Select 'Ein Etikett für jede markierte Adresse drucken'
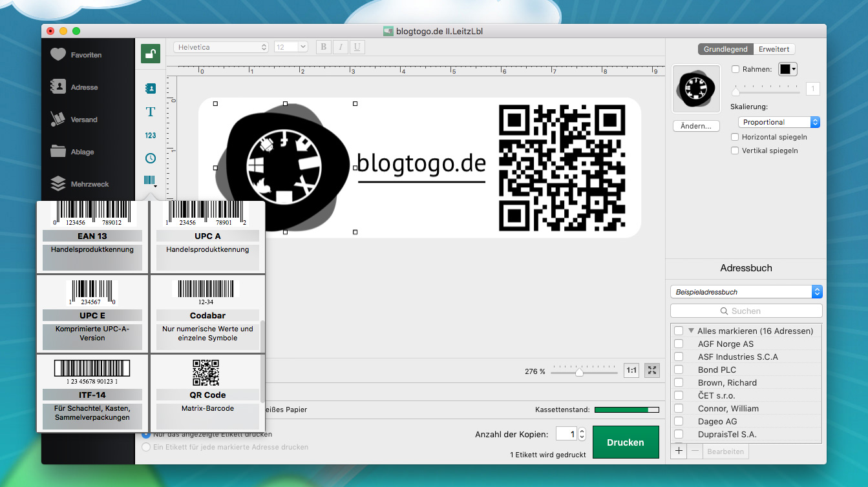The image size is (868, 487). click(146, 447)
